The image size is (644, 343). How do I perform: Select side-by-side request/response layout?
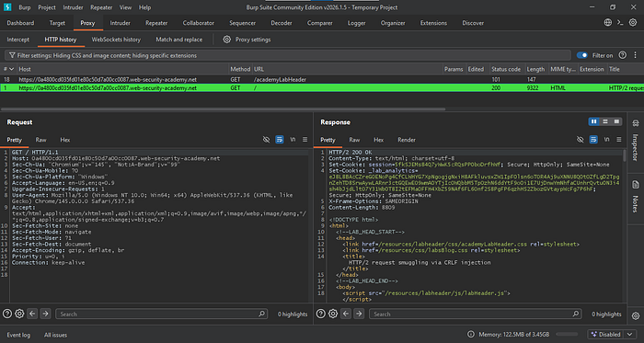(593, 122)
